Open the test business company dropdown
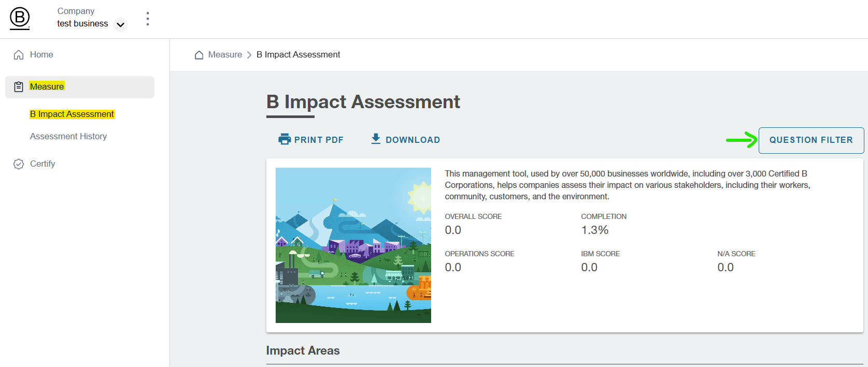 [x=120, y=24]
